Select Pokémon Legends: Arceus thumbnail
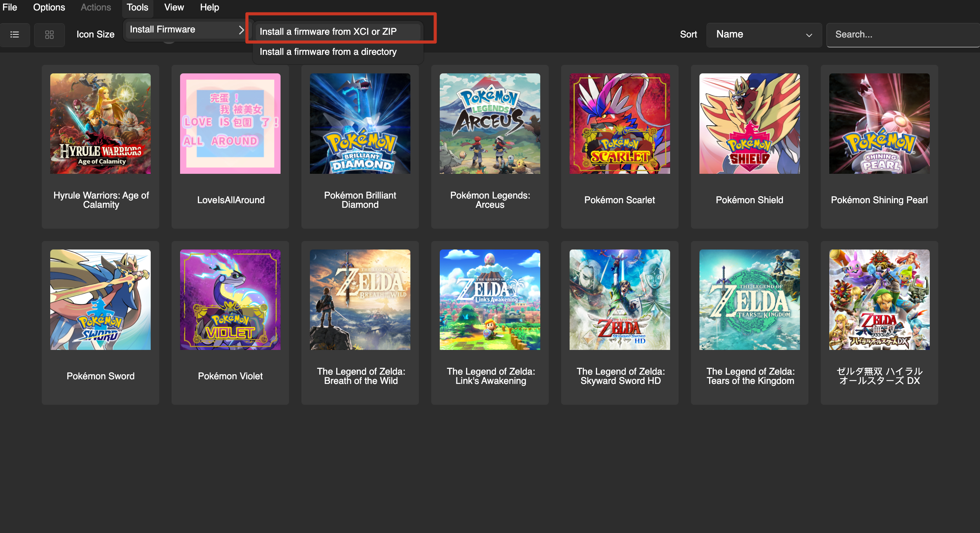The height and width of the screenshot is (533, 980). pyautogui.click(x=490, y=124)
